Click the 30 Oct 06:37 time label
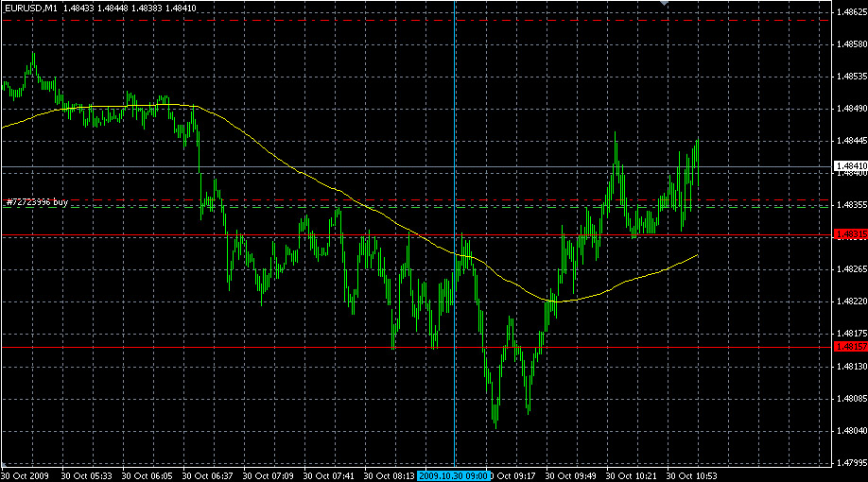Screen dimensions: 868x482 pos(210,475)
